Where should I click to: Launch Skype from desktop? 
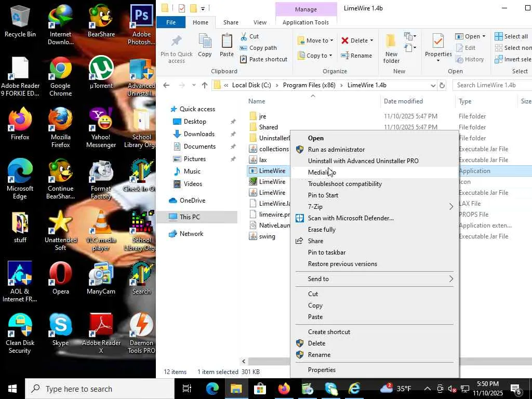coord(60,329)
